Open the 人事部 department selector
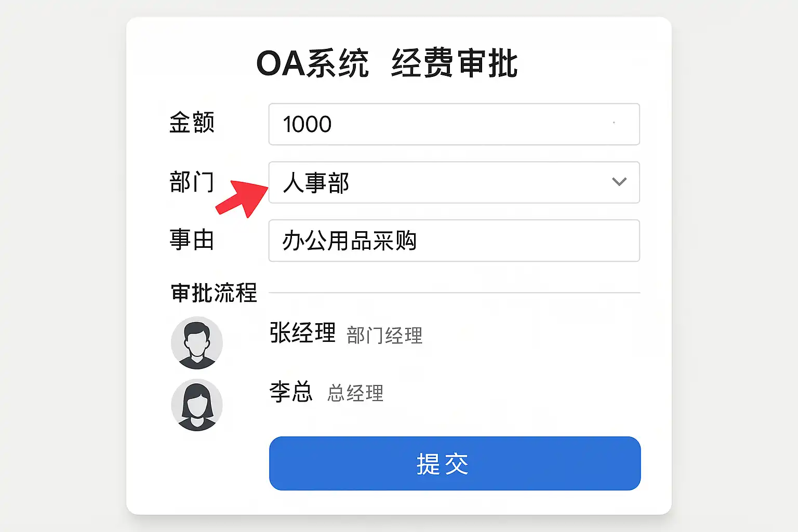 [x=454, y=182]
